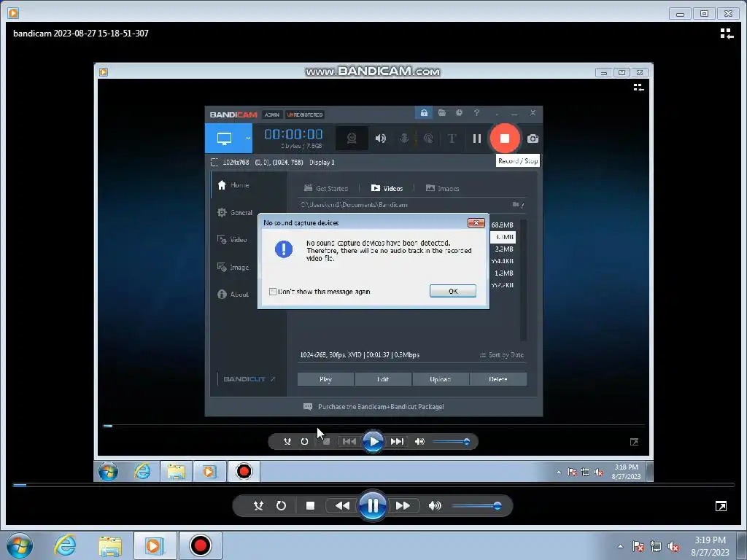Toggle Bandicam webcam overlay icon

(352, 138)
